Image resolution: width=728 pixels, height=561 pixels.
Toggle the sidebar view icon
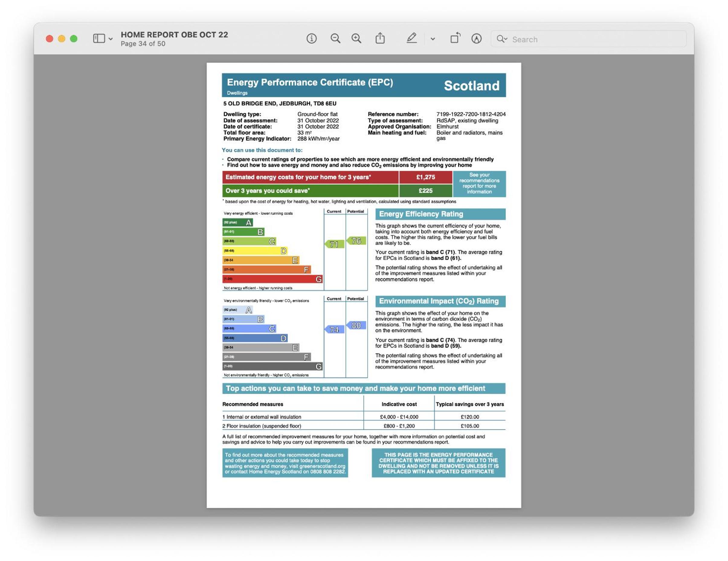coord(99,39)
